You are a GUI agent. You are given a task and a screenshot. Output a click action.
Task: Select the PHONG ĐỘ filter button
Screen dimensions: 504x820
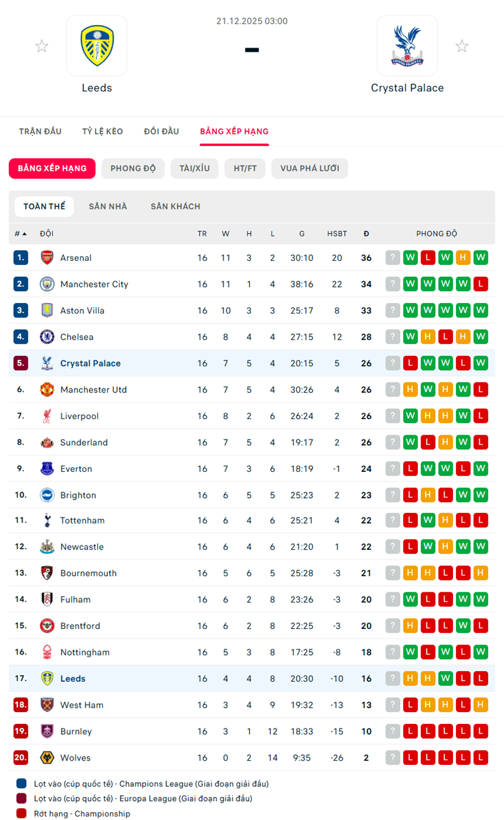tap(133, 168)
